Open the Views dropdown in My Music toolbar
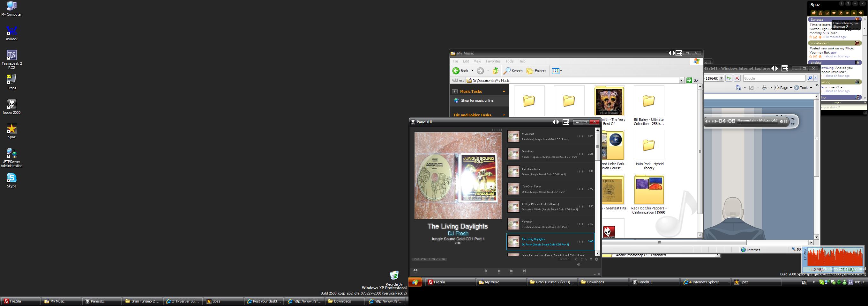868x306 pixels. tap(557, 71)
